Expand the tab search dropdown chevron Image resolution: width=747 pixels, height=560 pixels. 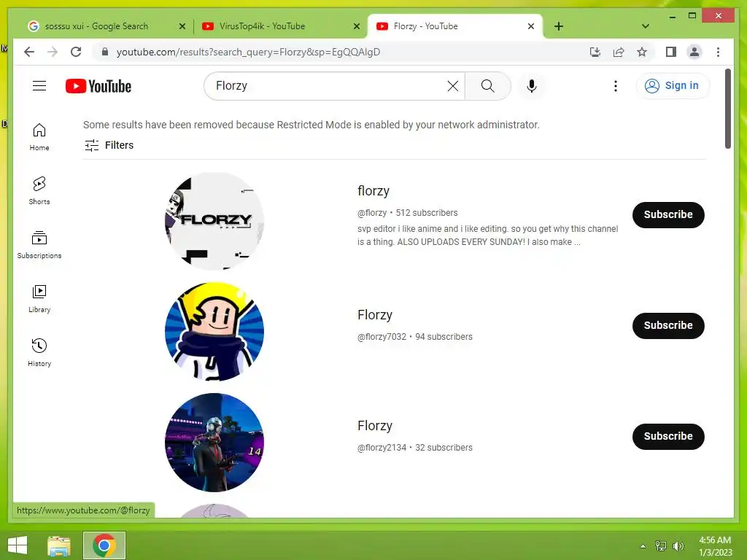646,26
